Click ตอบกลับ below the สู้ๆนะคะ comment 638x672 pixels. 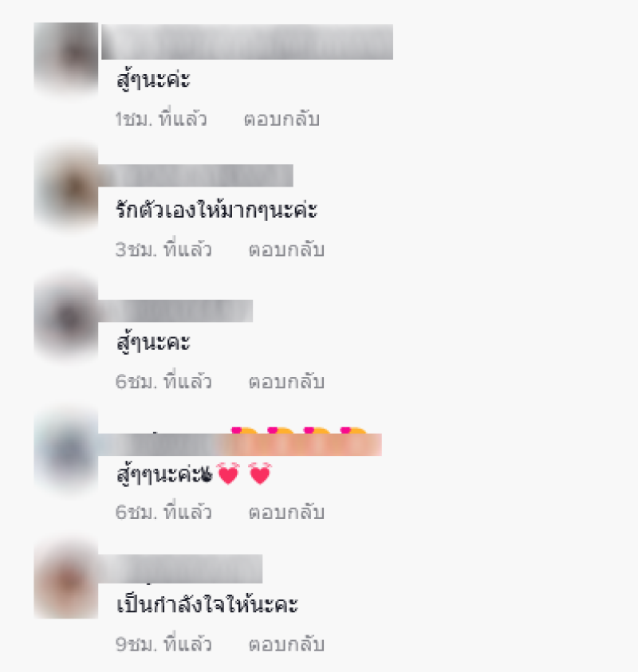point(286,382)
